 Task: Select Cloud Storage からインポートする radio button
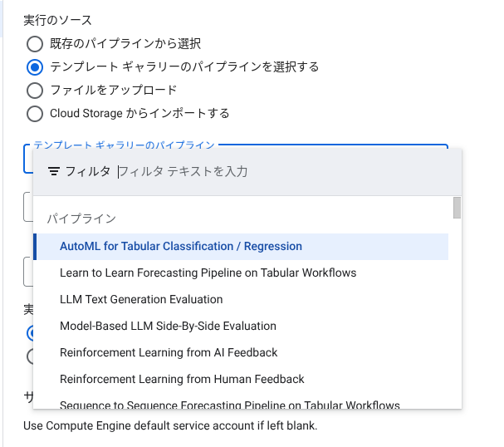(x=35, y=114)
